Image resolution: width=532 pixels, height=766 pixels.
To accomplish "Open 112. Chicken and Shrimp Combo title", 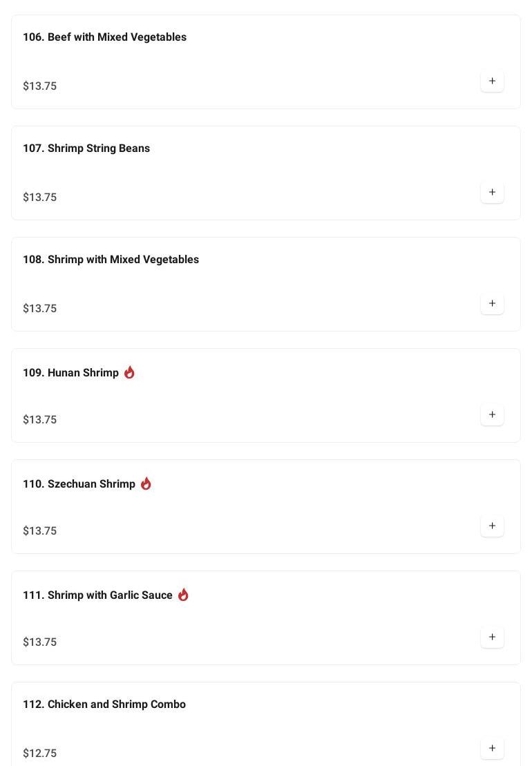I will point(104,705).
